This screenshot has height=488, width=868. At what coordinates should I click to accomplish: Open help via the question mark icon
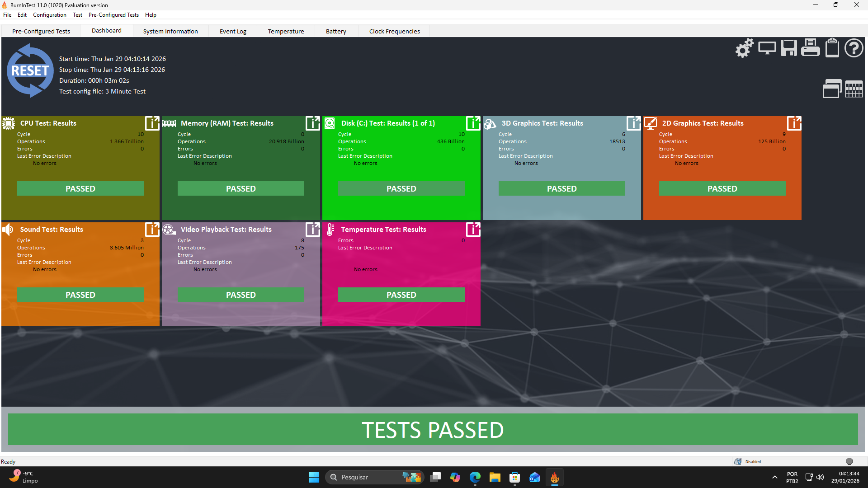click(854, 48)
